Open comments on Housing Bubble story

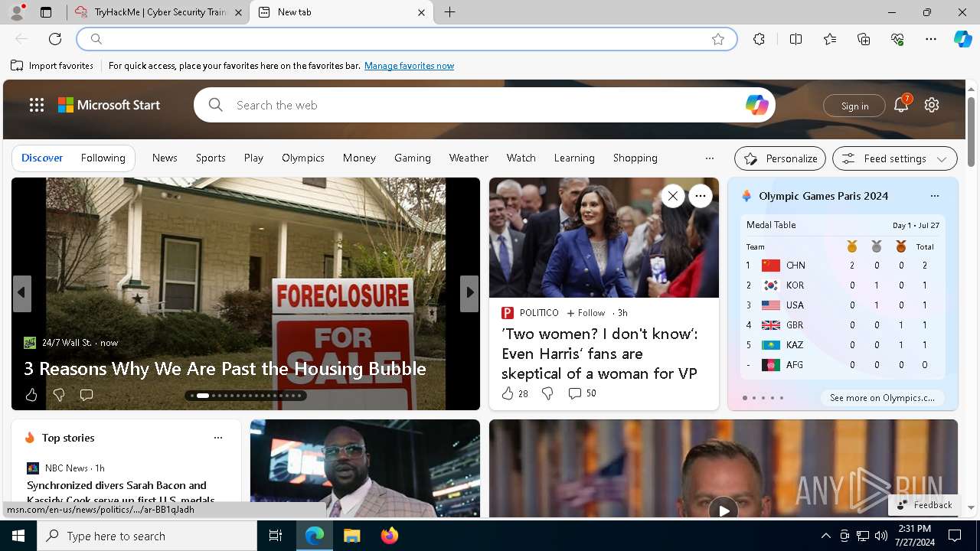[x=87, y=395]
